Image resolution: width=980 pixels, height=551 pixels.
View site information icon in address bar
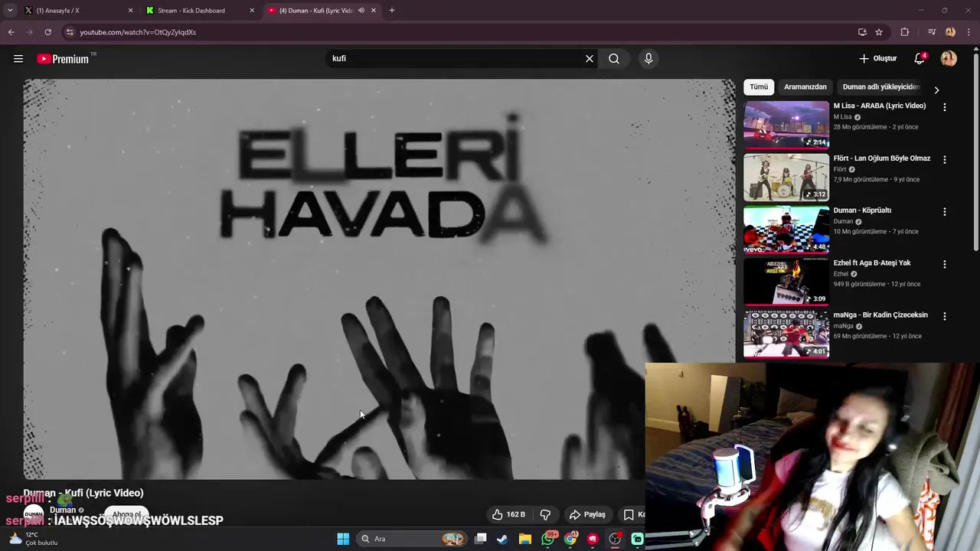click(x=70, y=32)
